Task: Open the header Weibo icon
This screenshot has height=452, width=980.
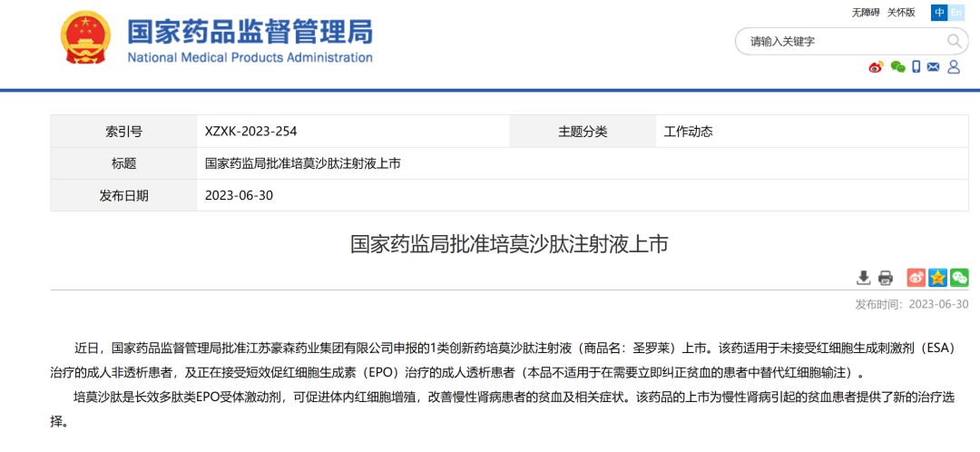Action: pos(876,67)
